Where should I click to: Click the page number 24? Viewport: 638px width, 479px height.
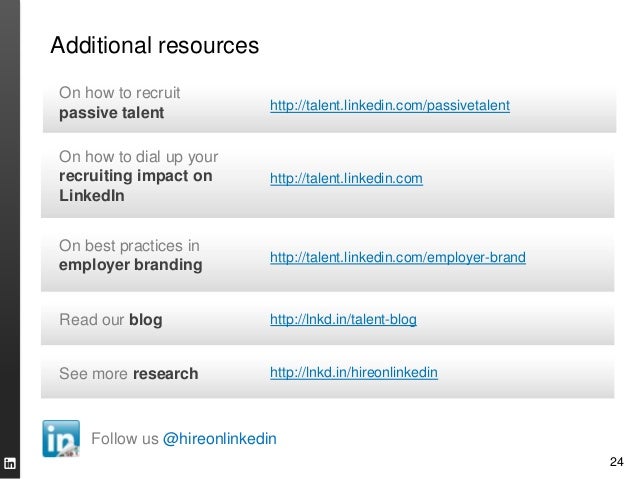coord(616,462)
